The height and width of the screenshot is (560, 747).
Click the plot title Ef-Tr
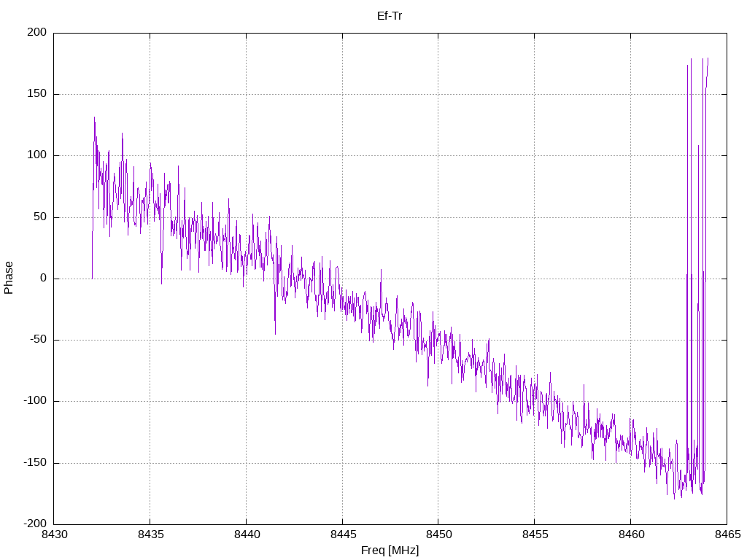(x=390, y=16)
